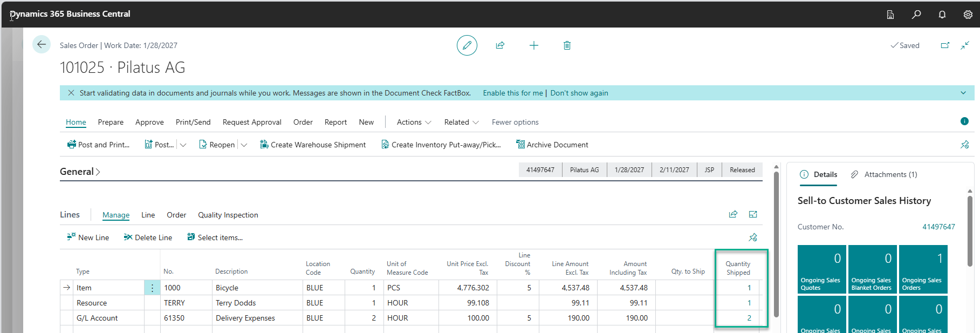Open the Line menu in Lines
The height and width of the screenshot is (333, 980).
(148, 215)
